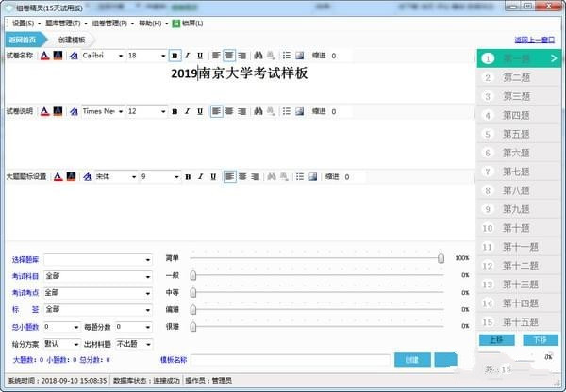Open background color picker in 大题题标设置 toolbar
This screenshot has width=566, height=392.
[x=71, y=176]
